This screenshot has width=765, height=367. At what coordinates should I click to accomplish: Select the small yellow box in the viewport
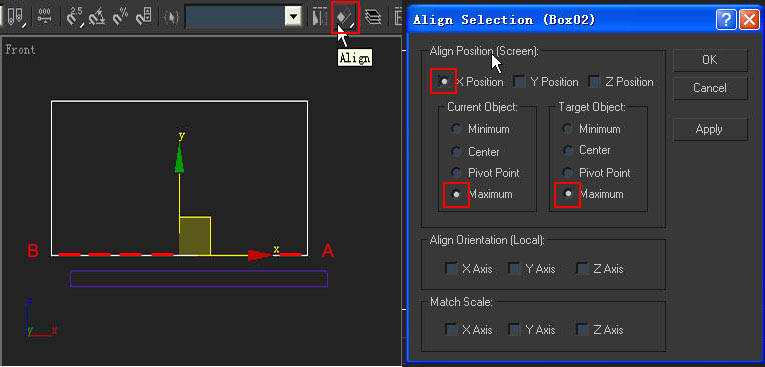click(195, 236)
